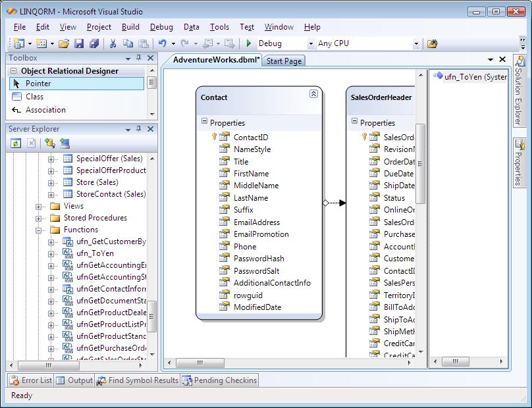Screen dimensions: 532x408
Task: Click the Copy toolbar icon
Action: 128,43
